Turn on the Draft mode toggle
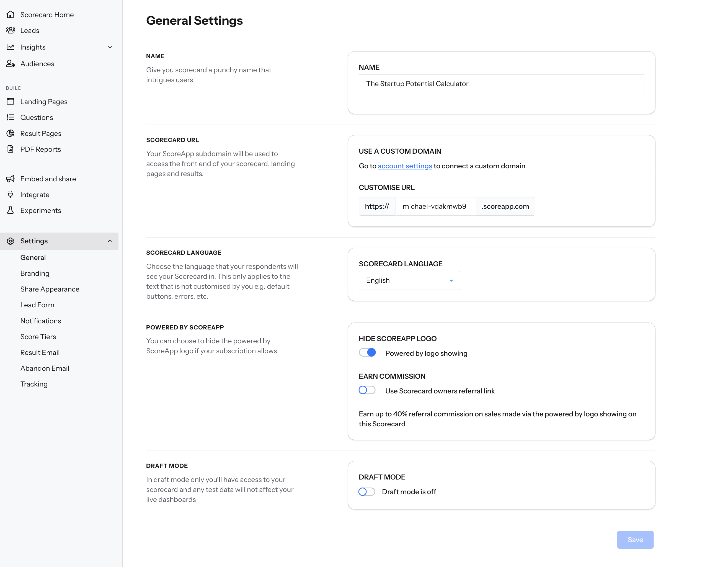This screenshot has height=567, width=728. [367, 492]
